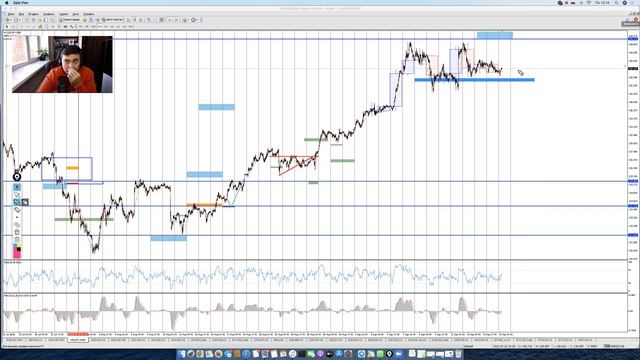
Task: Zoom in on the chart
Action: coord(149,20)
